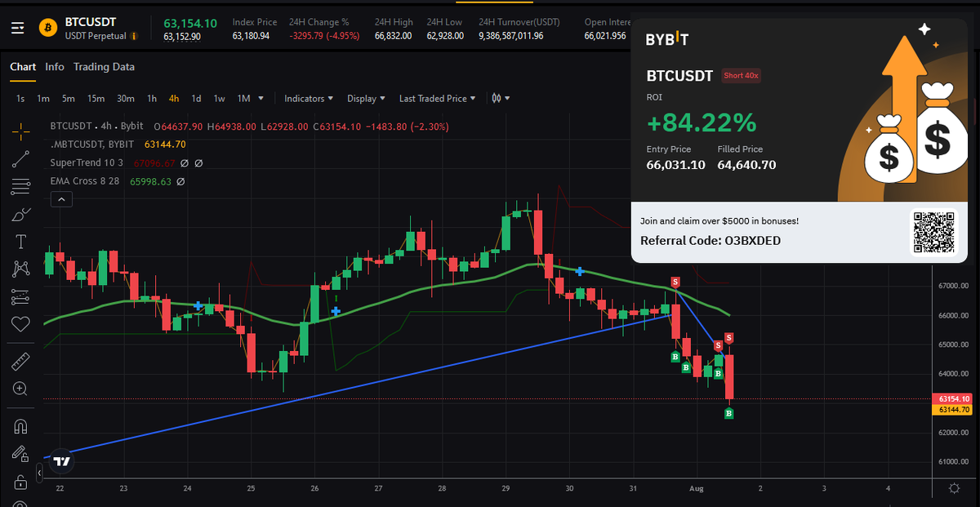Click the BTCUSDT · 4h · Bybit legend title
This screenshot has height=507, width=980.
tap(96, 127)
